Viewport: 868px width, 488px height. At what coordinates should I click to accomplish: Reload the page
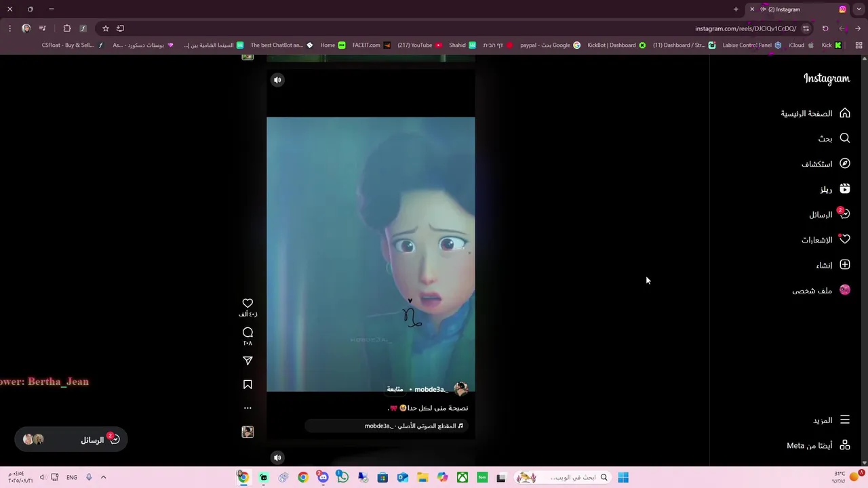825,28
